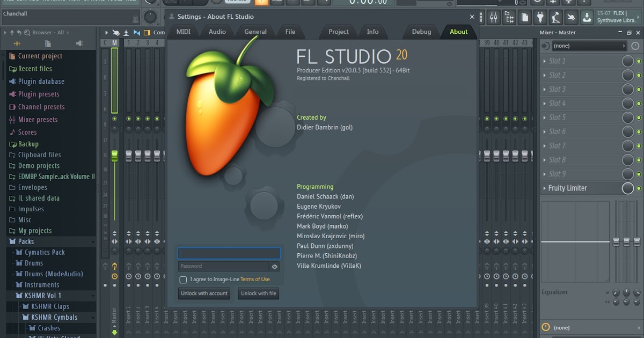
Task: Click the browser undo-arrow icon
Action: click(x=19, y=33)
